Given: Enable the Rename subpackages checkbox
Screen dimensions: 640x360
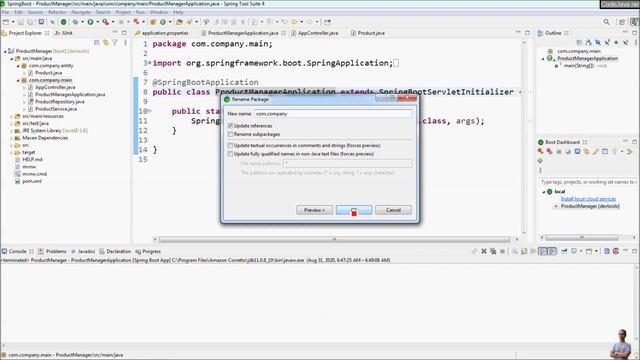Looking at the screenshot, I should 230,134.
